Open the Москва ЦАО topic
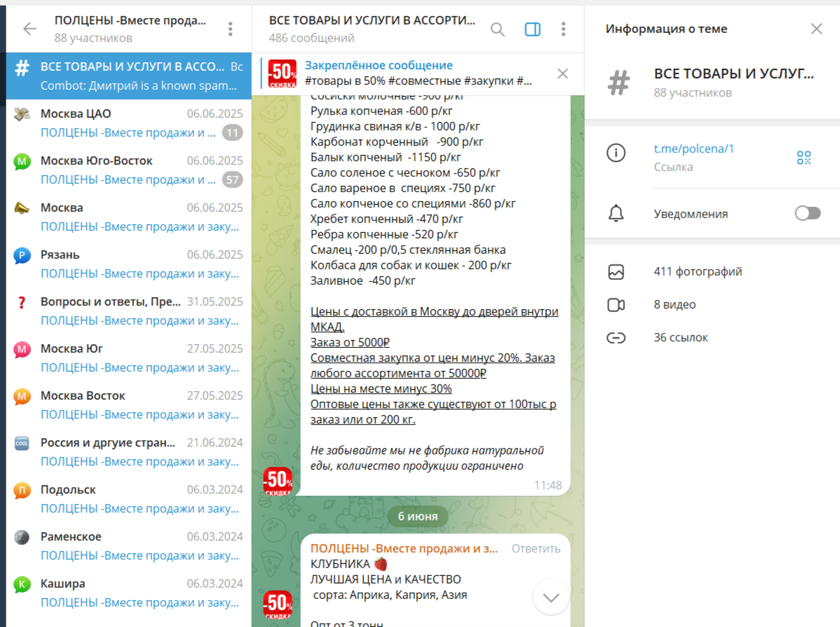The image size is (840, 627). [128, 123]
